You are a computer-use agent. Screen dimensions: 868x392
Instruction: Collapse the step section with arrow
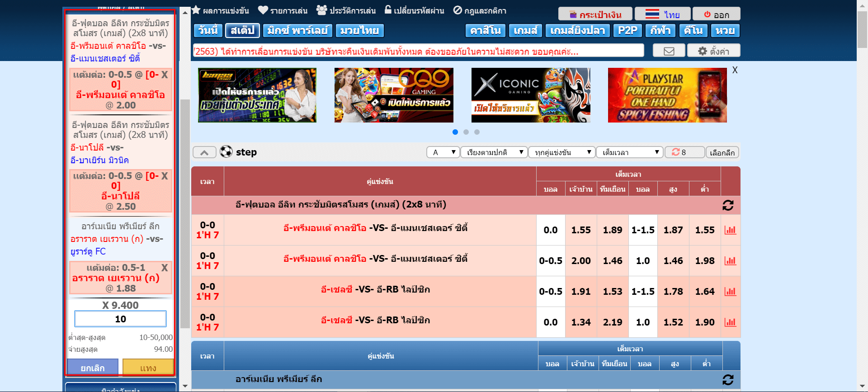point(204,152)
